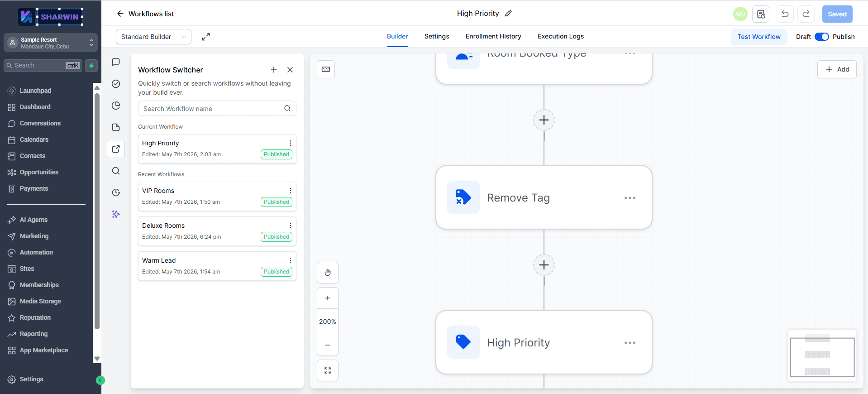Click the Test Workflow button
This screenshot has height=394, width=868.
pos(759,37)
